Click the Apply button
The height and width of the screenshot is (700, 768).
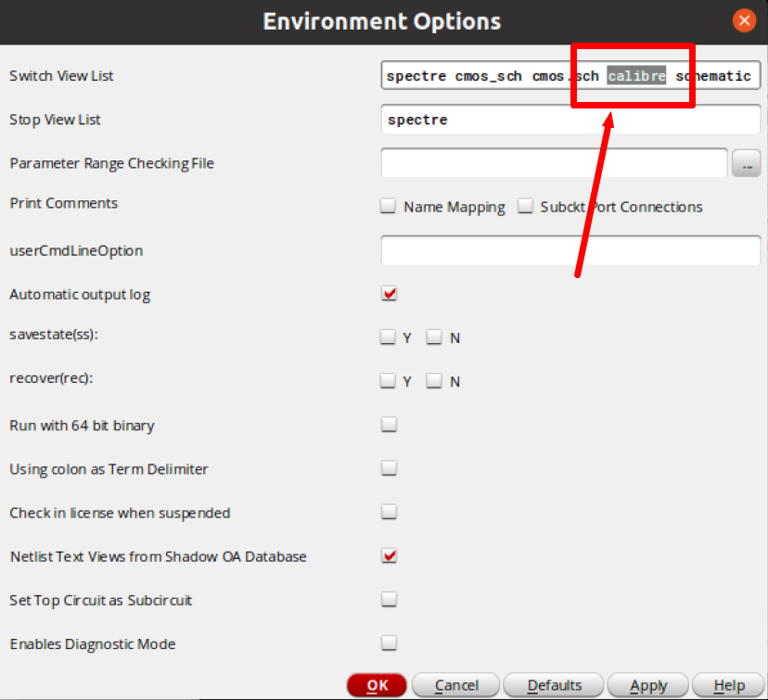click(x=648, y=685)
